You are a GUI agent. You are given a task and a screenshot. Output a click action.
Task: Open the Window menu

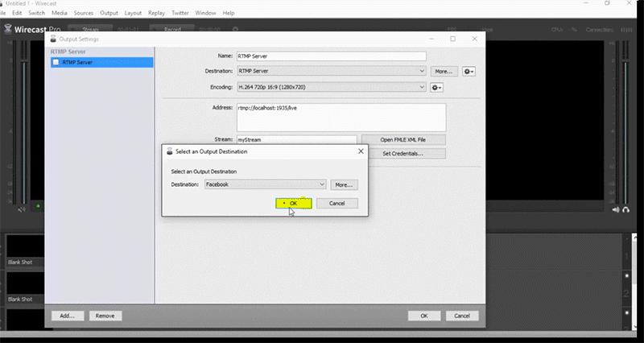tap(205, 13)
